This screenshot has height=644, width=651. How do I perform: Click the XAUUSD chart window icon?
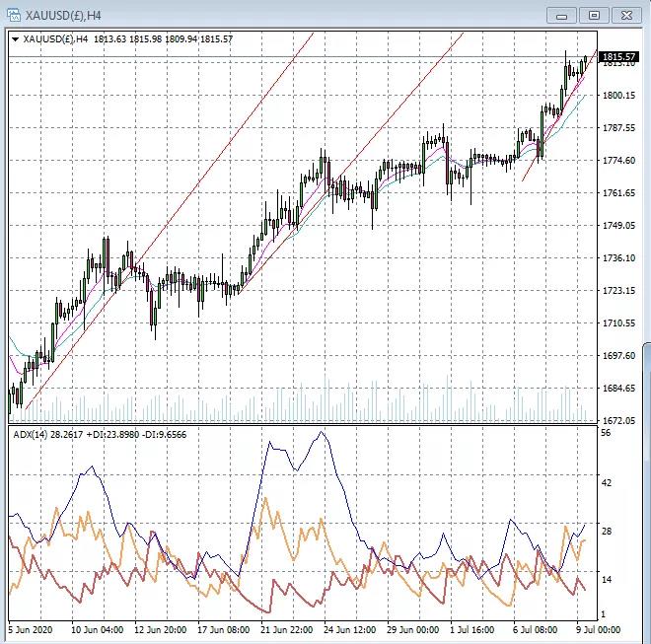tap(14, 16)
